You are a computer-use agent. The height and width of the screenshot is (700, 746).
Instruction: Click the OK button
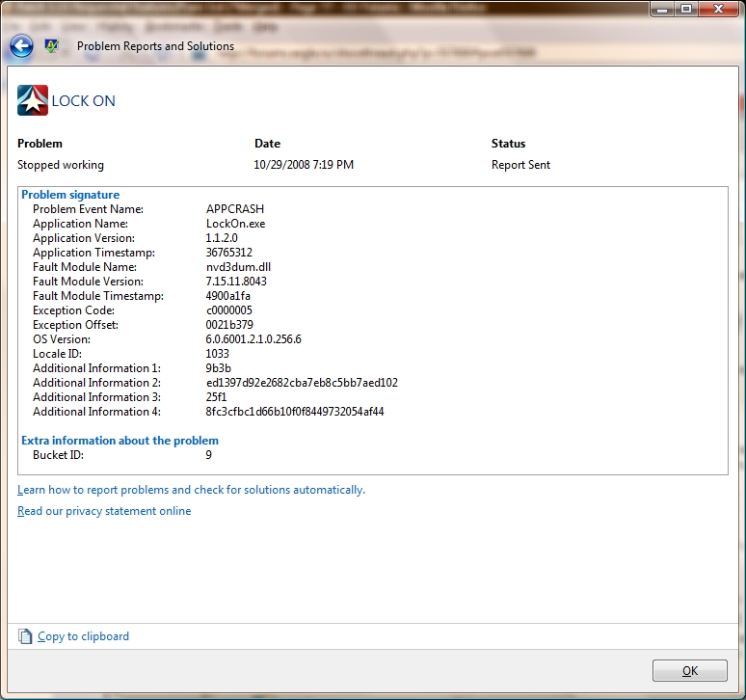(x=690, y=670)
